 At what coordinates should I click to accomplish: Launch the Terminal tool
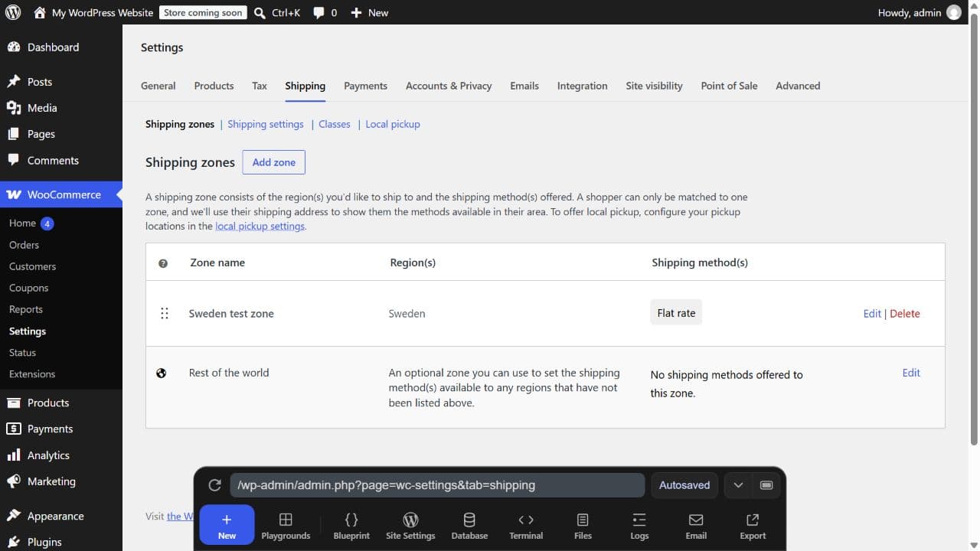tap(526, 527)
